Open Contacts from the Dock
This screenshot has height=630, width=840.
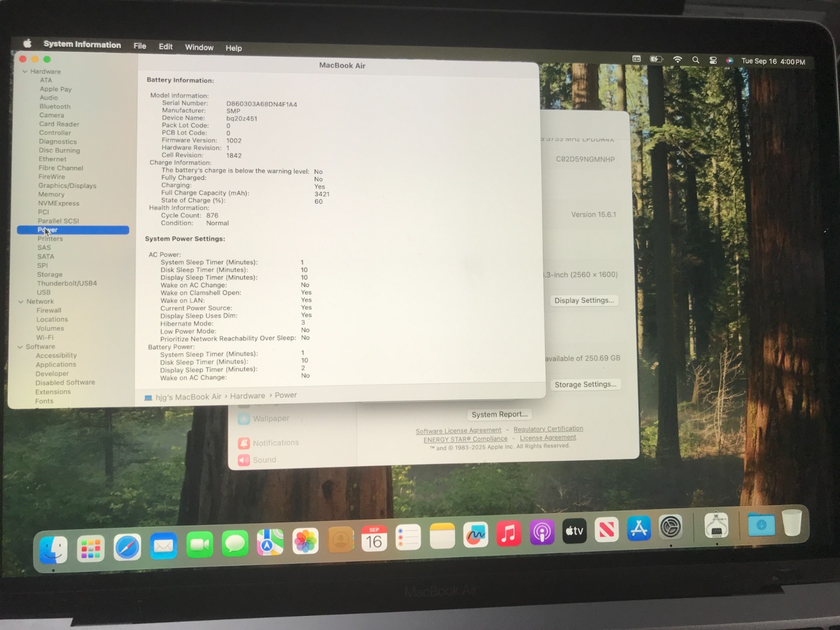point(340,540)
